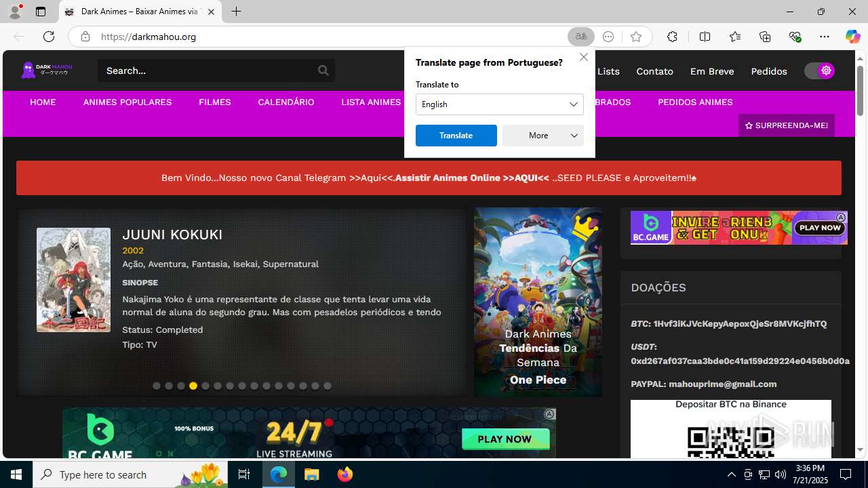This screenshot has width=868, height=488.
Task: Select the highlighted yellow slider dot
Action: 193,386
